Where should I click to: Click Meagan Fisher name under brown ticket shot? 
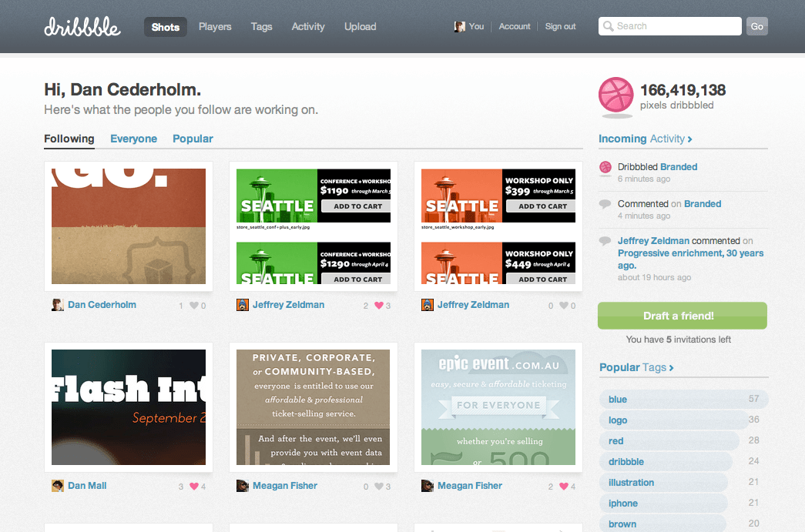coord(285,486)
